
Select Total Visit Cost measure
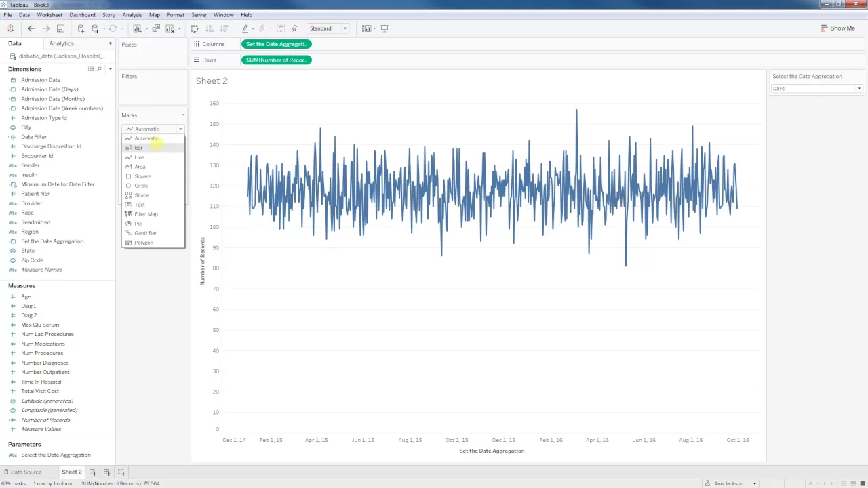(40, 391)
